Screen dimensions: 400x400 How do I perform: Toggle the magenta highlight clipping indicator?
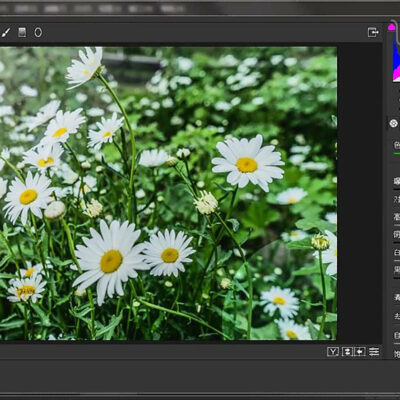(x=391, y=28)
